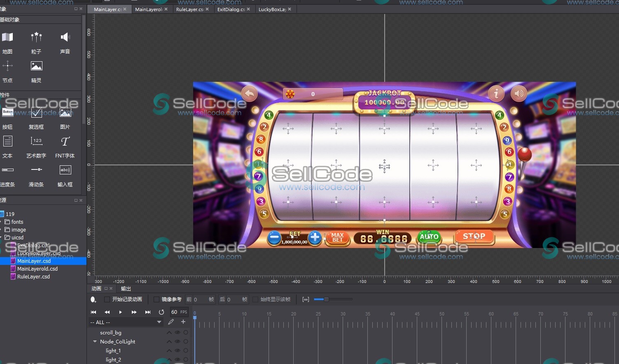619x364 pixels.
Task: Select the sound (声音) object icon
Action: [x=65, y=37]
